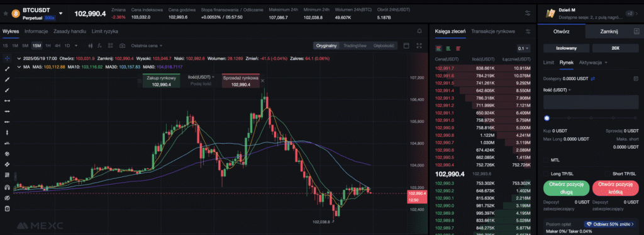This screenshot has height=235, width=644.
Task: Select Limit order type
Action: click(x=548, y=62)
